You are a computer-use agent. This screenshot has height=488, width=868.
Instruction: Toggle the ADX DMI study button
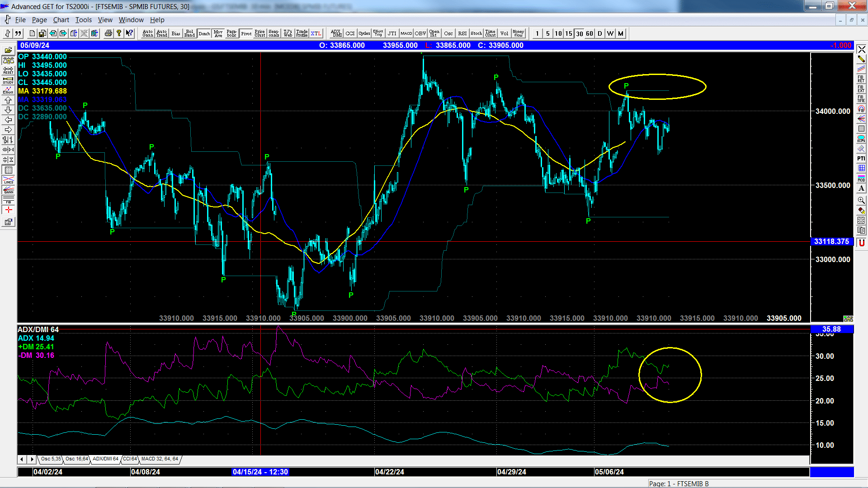[x=336, y=33]
